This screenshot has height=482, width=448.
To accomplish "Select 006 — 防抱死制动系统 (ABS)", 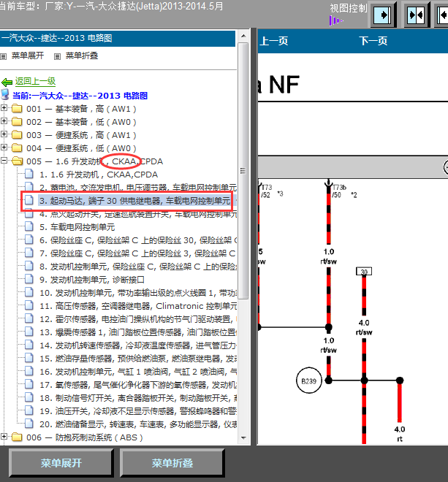I will 85,437.
